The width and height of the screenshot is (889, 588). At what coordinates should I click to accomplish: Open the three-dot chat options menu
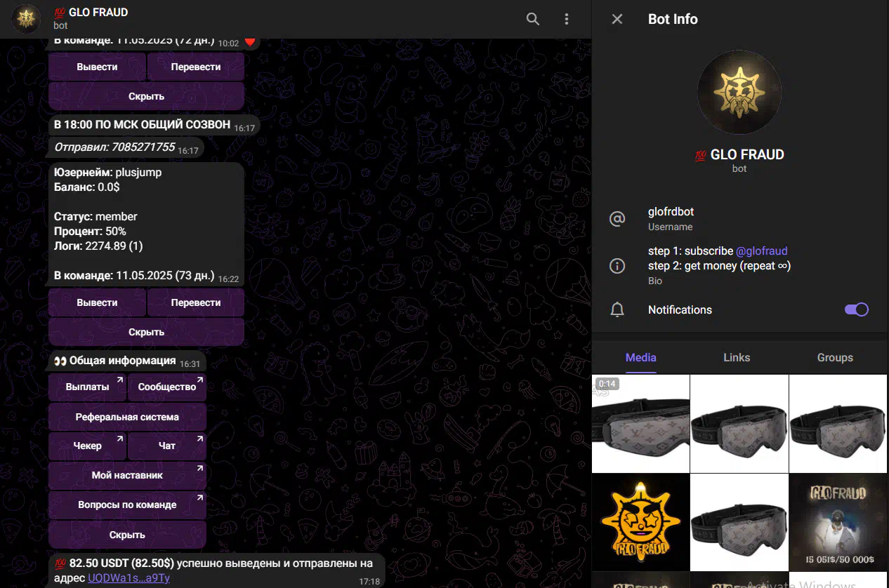point(566,19)
